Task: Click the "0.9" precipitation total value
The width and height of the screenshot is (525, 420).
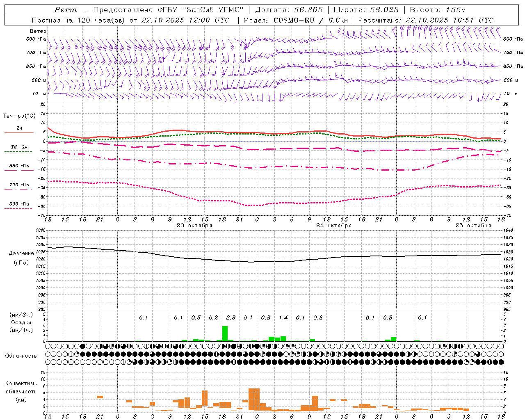Action: (x=388, y=317)
